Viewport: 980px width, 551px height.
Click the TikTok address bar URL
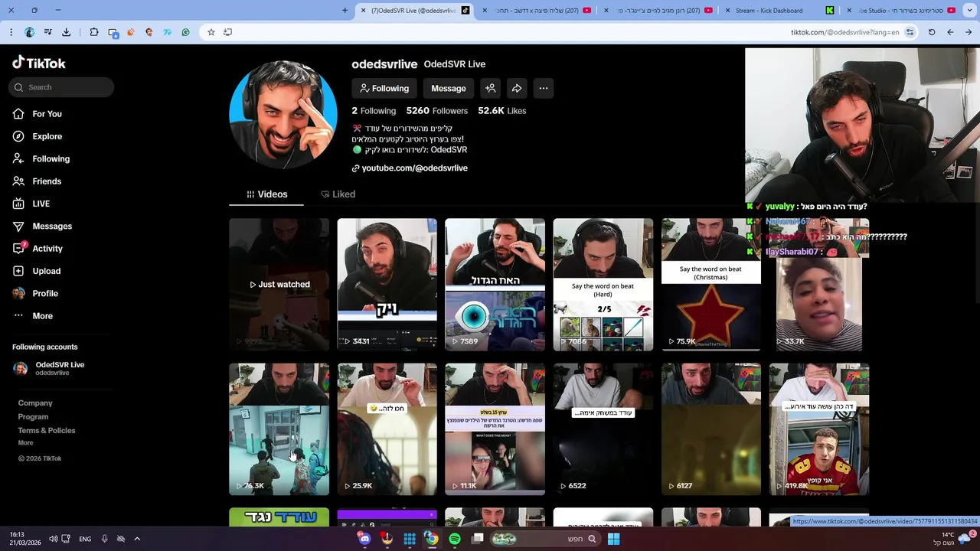[845, 32]
